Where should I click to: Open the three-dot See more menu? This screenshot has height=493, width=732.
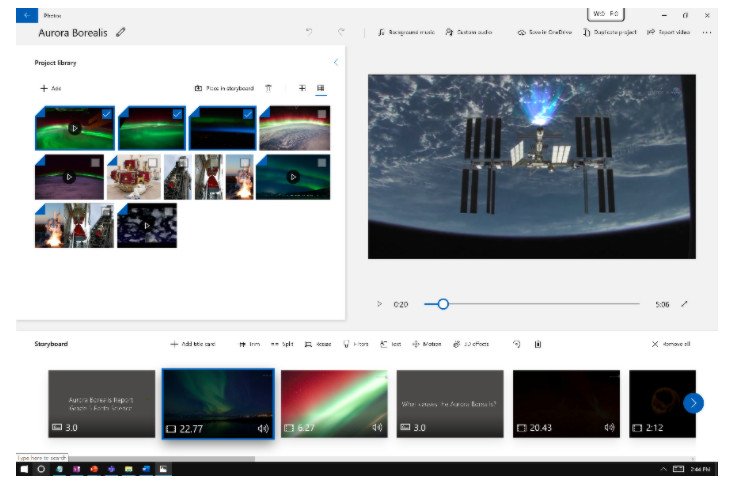[x=707, y=32]
